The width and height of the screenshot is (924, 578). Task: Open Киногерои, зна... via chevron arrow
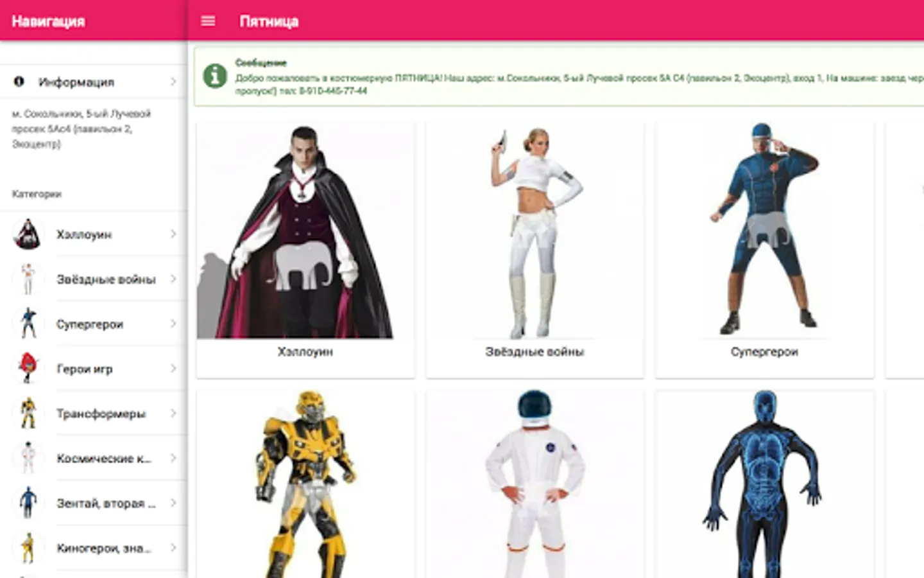[x=173, y=548]
